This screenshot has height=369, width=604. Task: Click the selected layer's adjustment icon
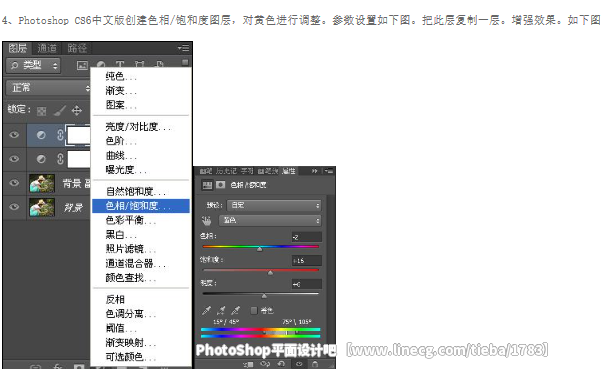[x=41, y=135]
